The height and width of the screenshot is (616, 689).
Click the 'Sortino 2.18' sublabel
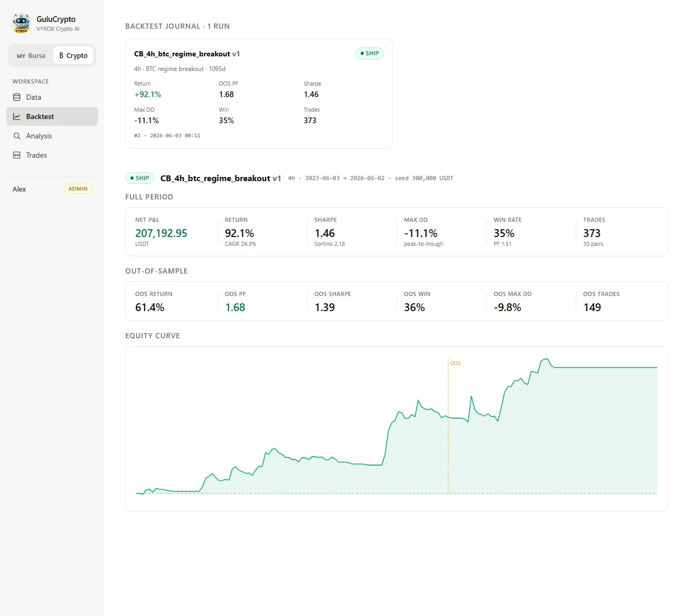[x=329, y=244]
